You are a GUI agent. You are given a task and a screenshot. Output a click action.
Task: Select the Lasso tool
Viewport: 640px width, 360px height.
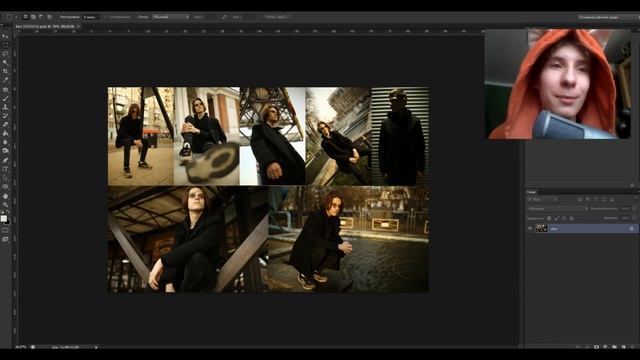tap(5, 53)
